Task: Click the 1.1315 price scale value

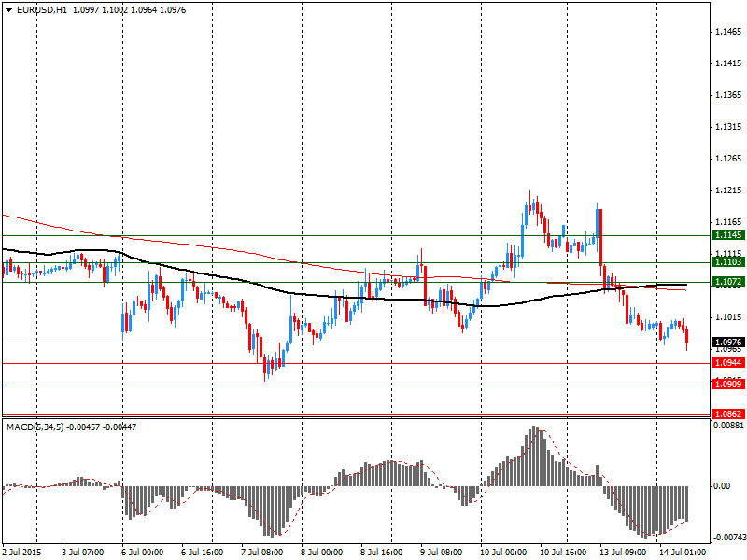Action: [x=728, y=127]
